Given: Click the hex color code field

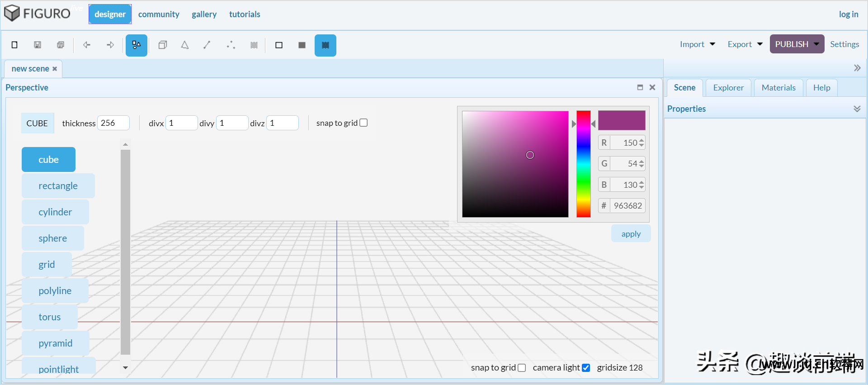Looking at the screenshot, I should 627,206.
